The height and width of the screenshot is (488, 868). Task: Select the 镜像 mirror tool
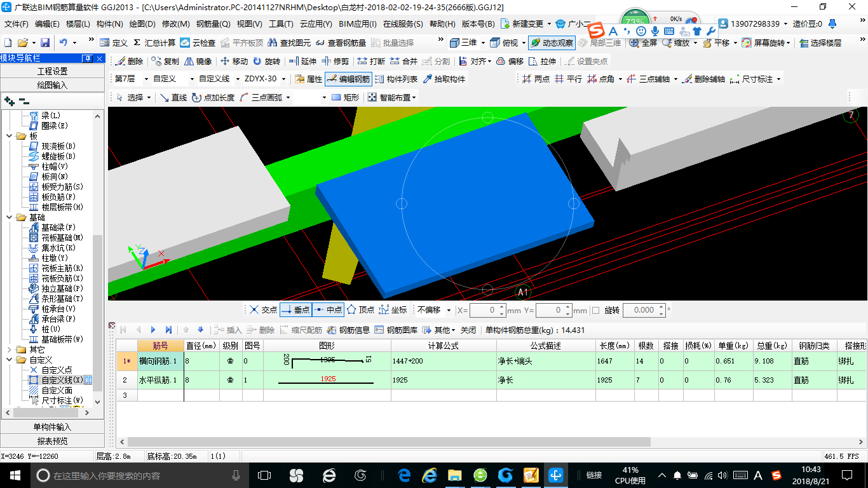pos(198,61)
